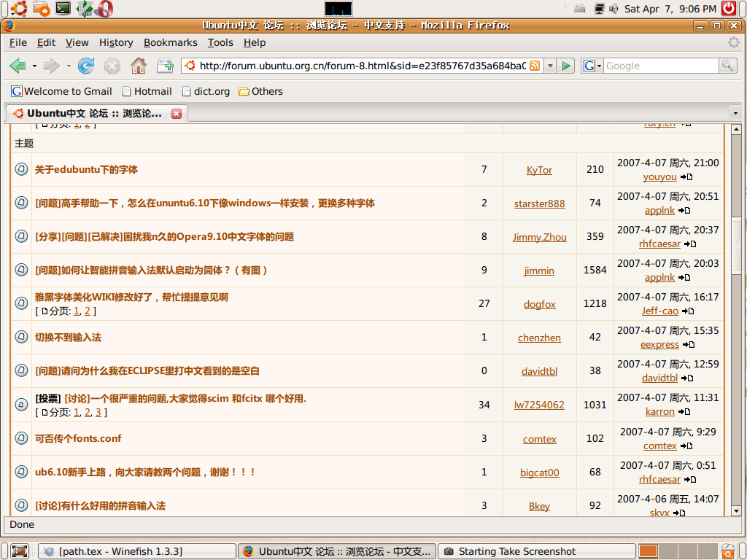Click the green Go arrow button
The image size is (747, 560).
click(566, 66)
